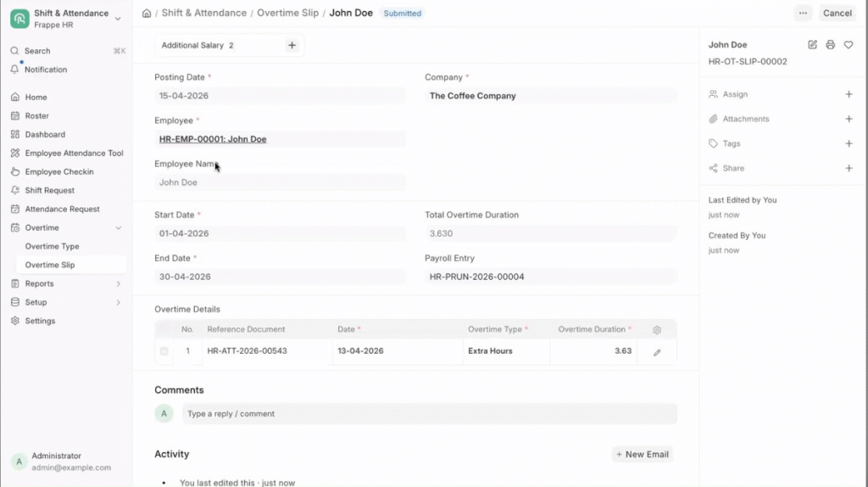Expand the Setup menu in the sidebar
Viewport: 868px width, 487px height.
118,303
